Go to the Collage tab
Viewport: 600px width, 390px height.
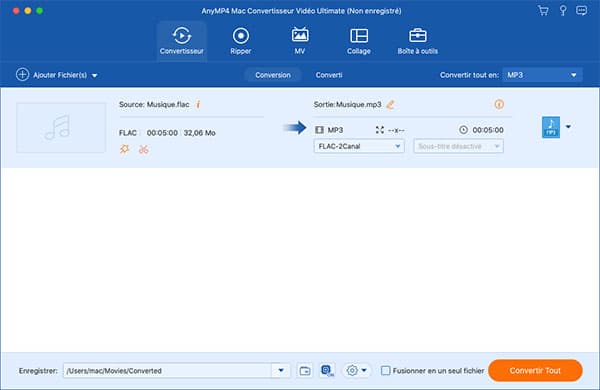[x=359, y=41]
